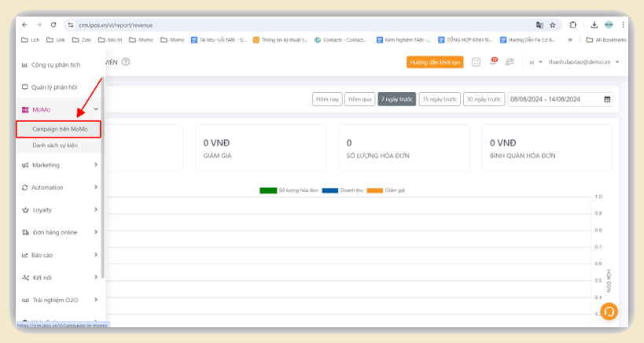Select 'Danh sách sự kiện' menu item
Viewport: 644px width, 343px height.
(x=55, y=146)
